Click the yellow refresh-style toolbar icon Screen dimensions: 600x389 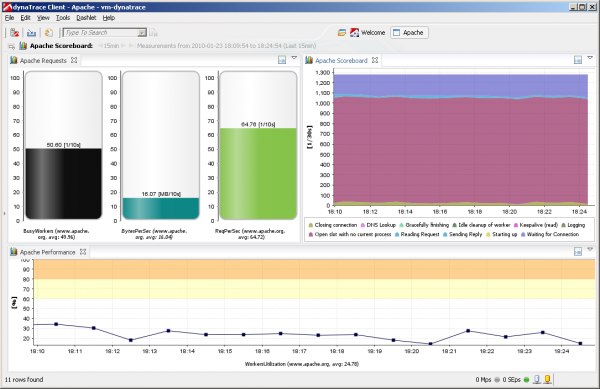tap(49, 33)
